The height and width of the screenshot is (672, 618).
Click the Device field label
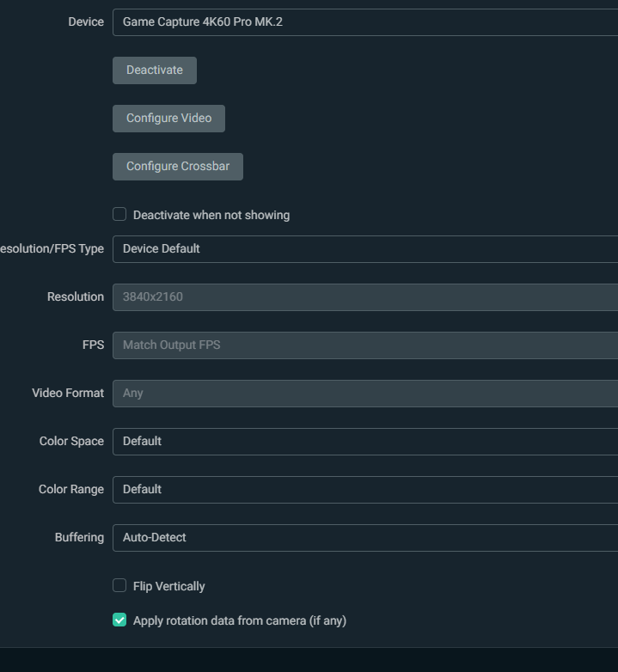[86, 21]
